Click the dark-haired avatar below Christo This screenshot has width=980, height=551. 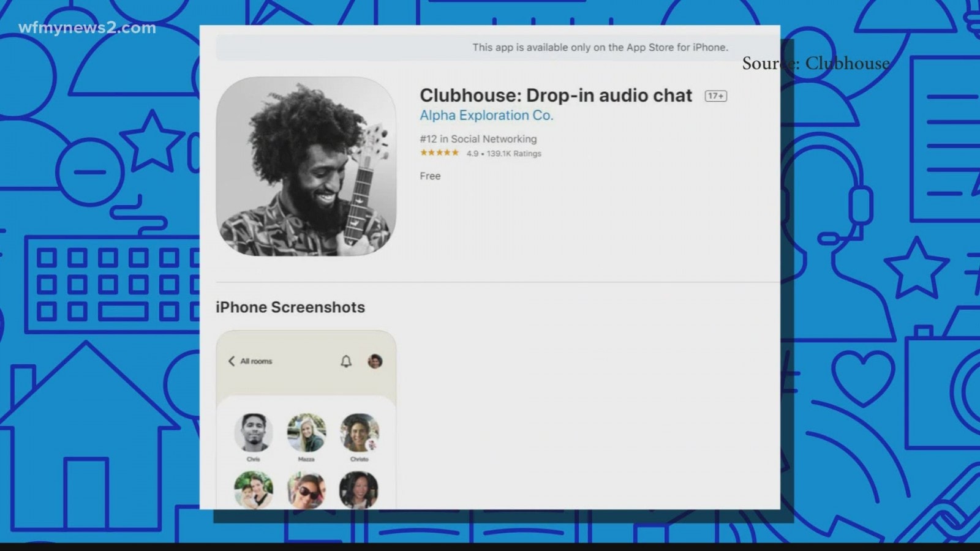tap(360, 490)
